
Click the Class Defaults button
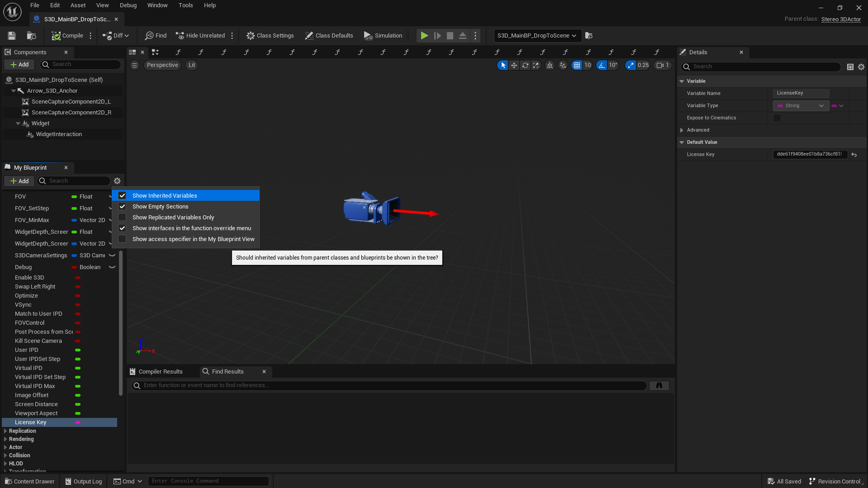pos(329,36)
